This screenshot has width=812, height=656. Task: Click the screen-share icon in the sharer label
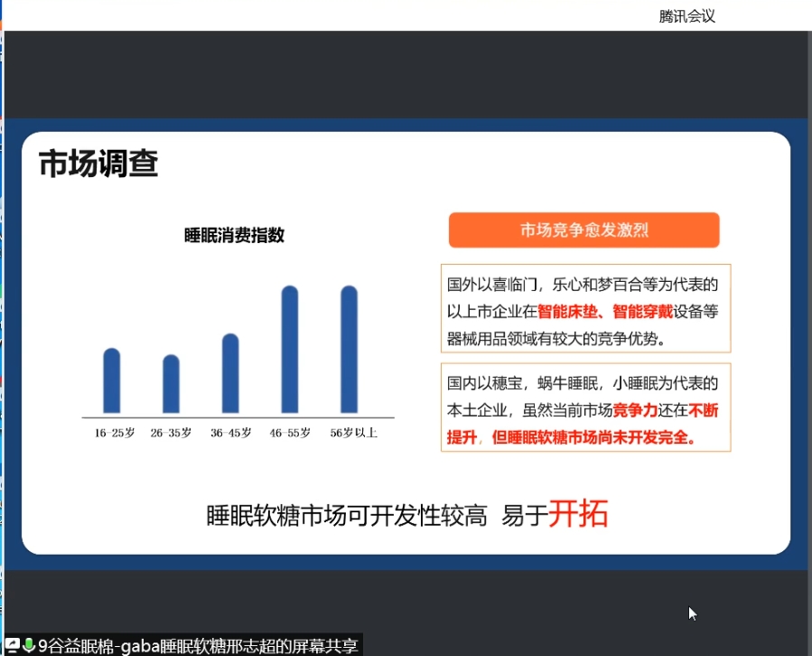[x=14, y=645]
